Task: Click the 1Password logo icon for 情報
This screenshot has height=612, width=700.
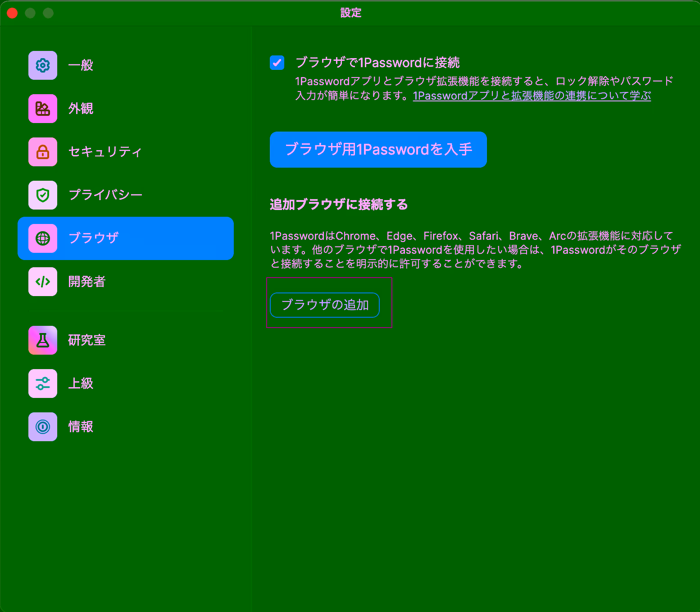Action: [x=43, y=427]
